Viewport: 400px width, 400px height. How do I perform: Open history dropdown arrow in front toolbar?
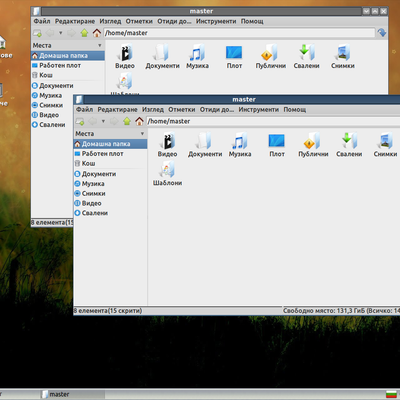pos(103,121)
